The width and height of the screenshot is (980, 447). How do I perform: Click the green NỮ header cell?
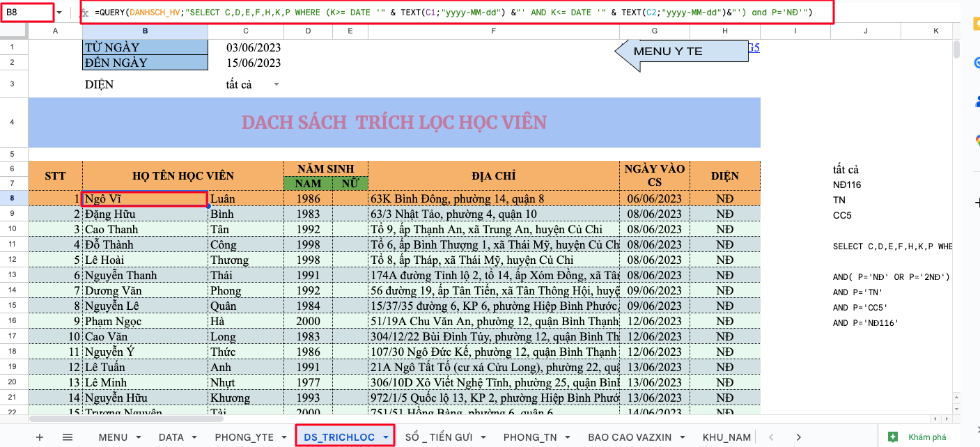[350, 184]
